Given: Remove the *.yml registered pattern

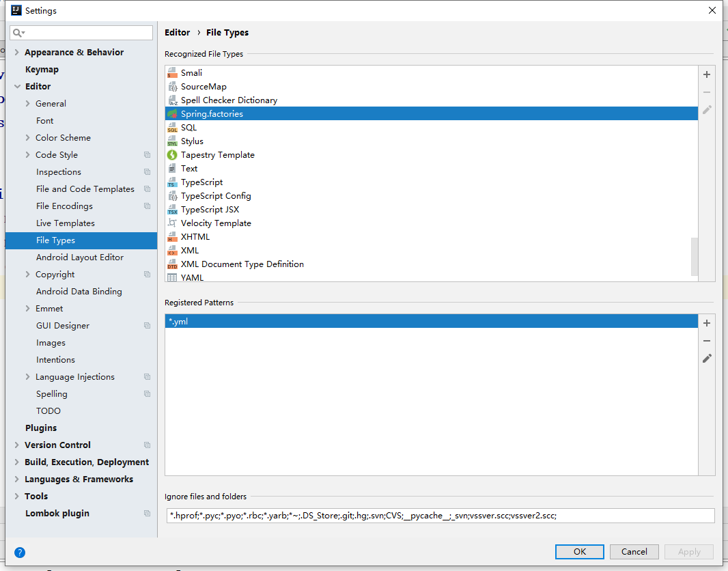Looking at the screenshot, I should pyautogui.click(x=707, y=341).
